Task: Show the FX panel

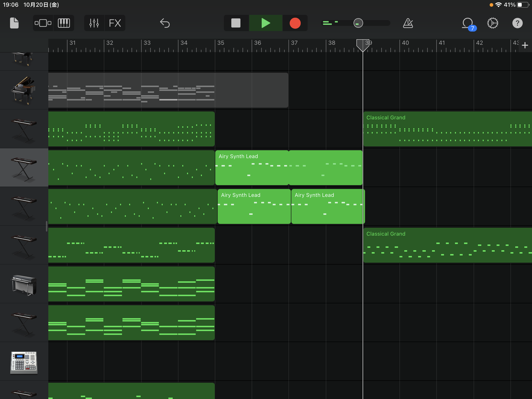Action: pyautogui.click(x=115, y=23)
